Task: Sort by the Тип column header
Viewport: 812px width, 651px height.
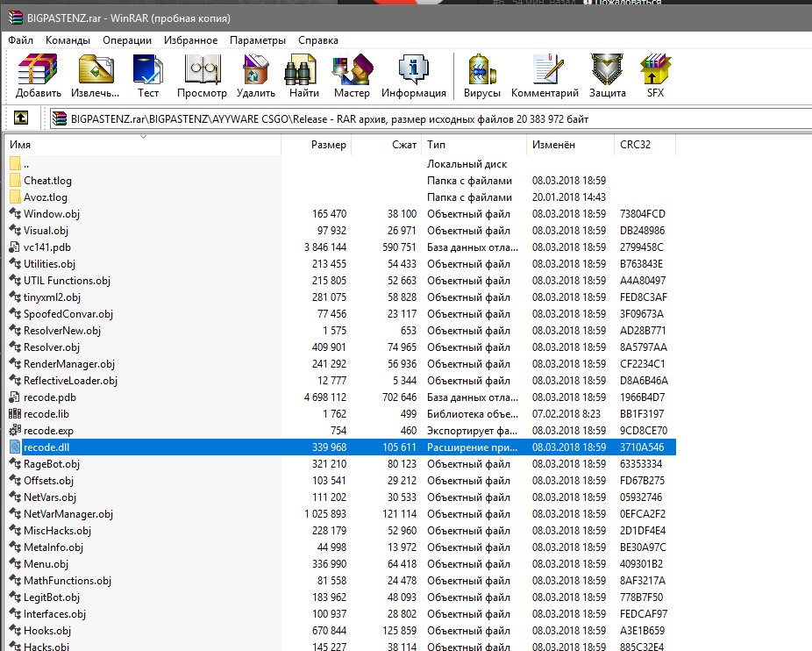Action: pyautogui.click(x=474, y=145)
